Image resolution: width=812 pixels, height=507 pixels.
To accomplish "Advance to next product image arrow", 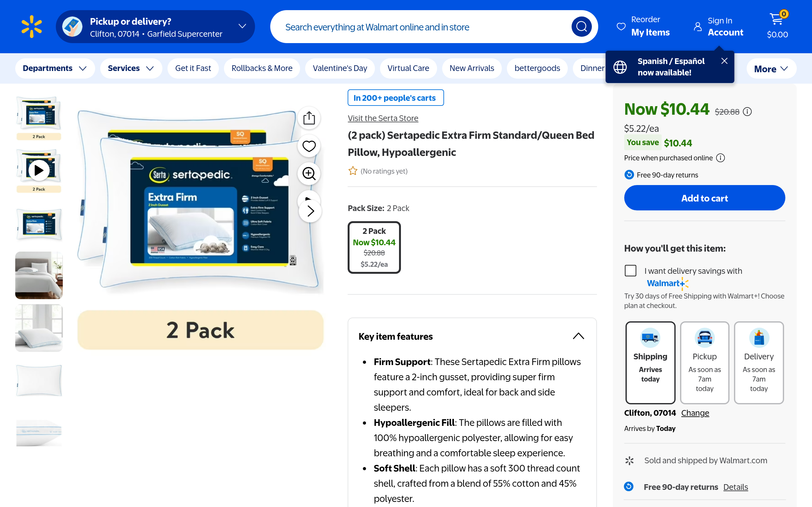I will pyautogui.click(x=311, y=211).
